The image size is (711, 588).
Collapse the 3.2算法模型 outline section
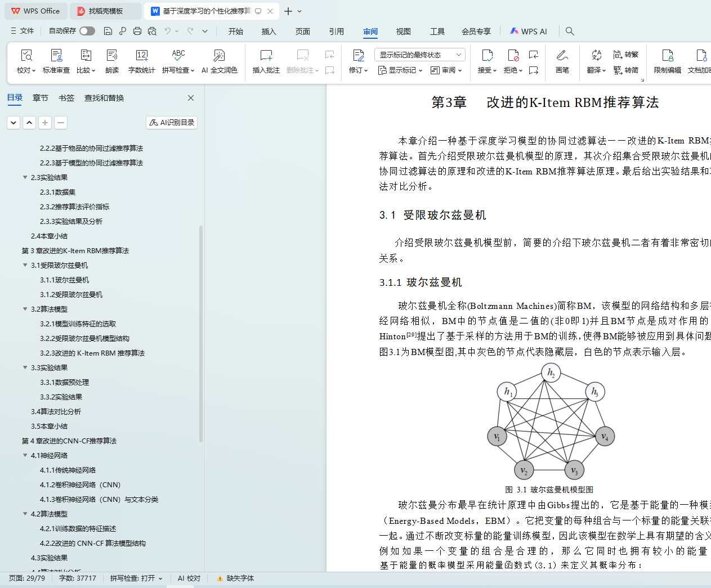25,309
